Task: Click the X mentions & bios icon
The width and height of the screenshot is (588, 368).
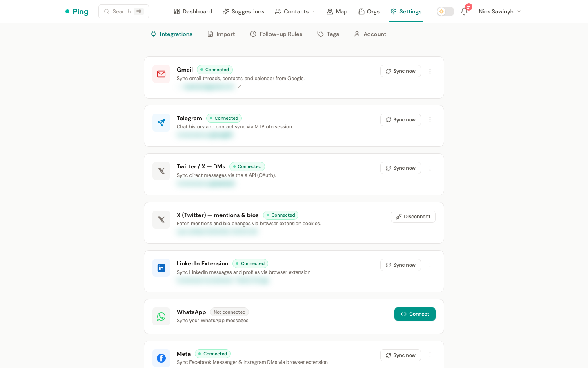Action: pyautogui.click(x=161, y=220)
